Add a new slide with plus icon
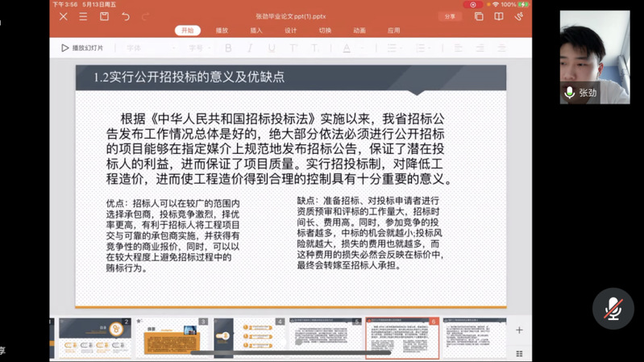Image resolution: width=644 pixels, height=362 pixels. 519,330
